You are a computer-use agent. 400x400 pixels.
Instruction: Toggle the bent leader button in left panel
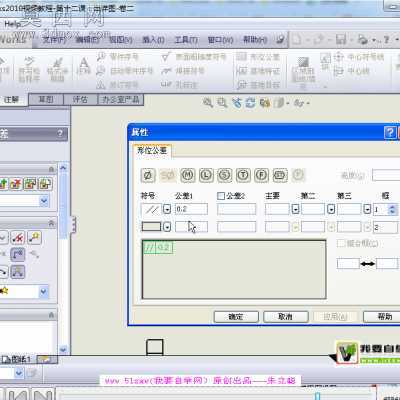coord(18,255)
